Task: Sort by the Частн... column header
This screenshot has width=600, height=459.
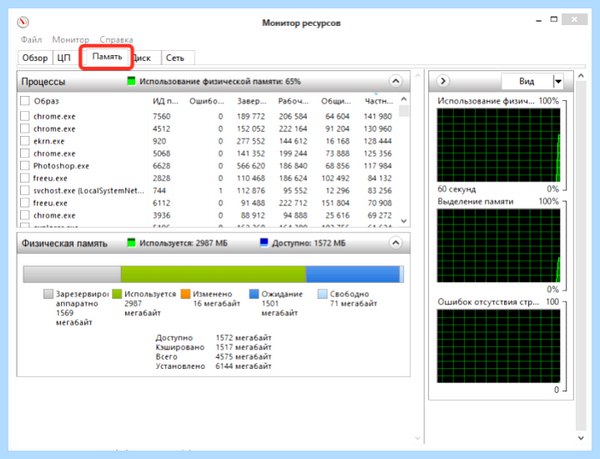Action: [x=378, y=101]
